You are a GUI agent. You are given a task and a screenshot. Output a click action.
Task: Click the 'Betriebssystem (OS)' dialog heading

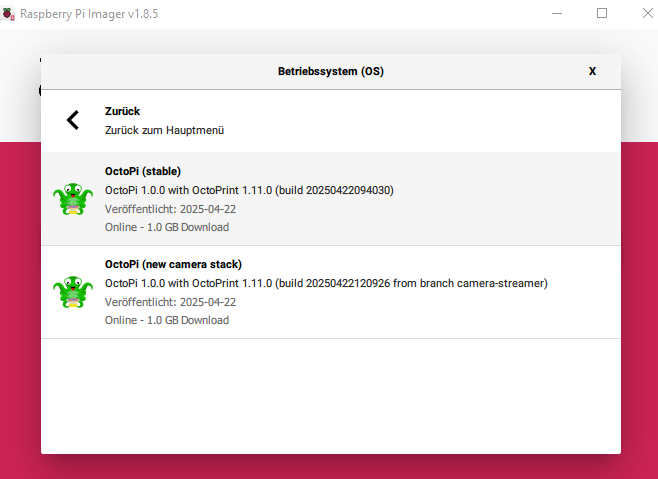(x=331, y=71)
